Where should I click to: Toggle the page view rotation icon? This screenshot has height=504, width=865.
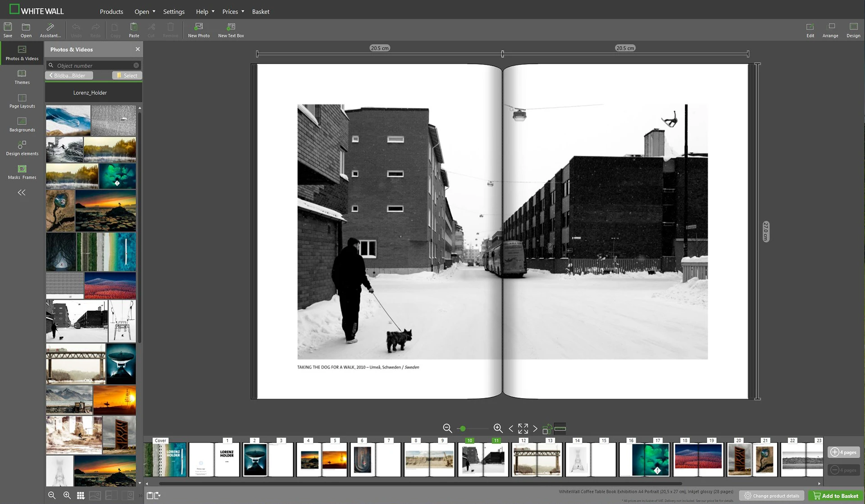pos(547,428)
